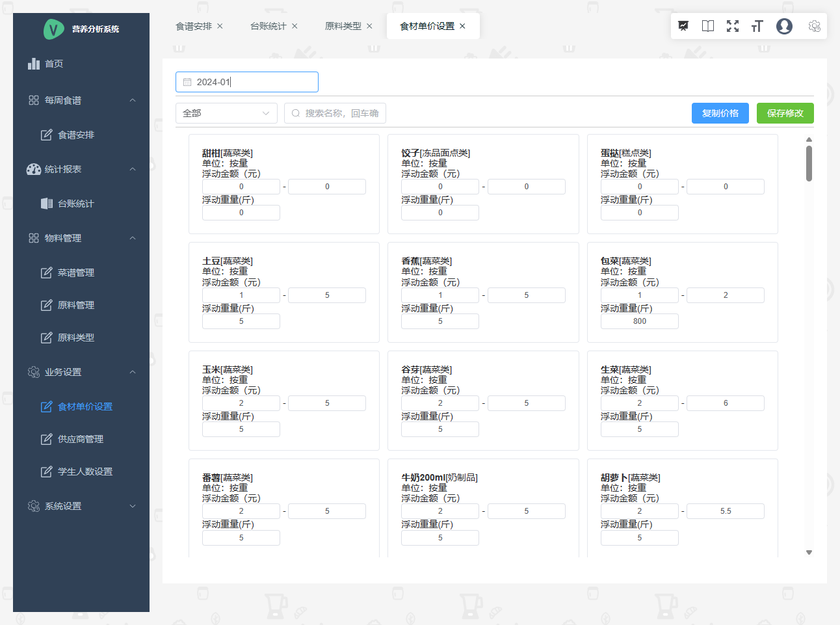This screenshot has height=625, width=840.
Task: Open the book/documentation icon in top toolbar
Action: point(707,26)
